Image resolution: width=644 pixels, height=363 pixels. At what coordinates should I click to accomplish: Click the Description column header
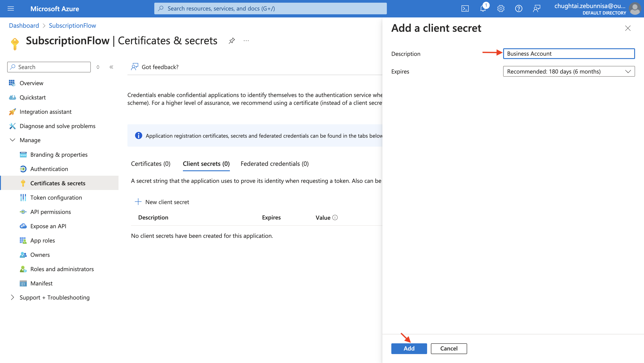click(x=153, y=218)
